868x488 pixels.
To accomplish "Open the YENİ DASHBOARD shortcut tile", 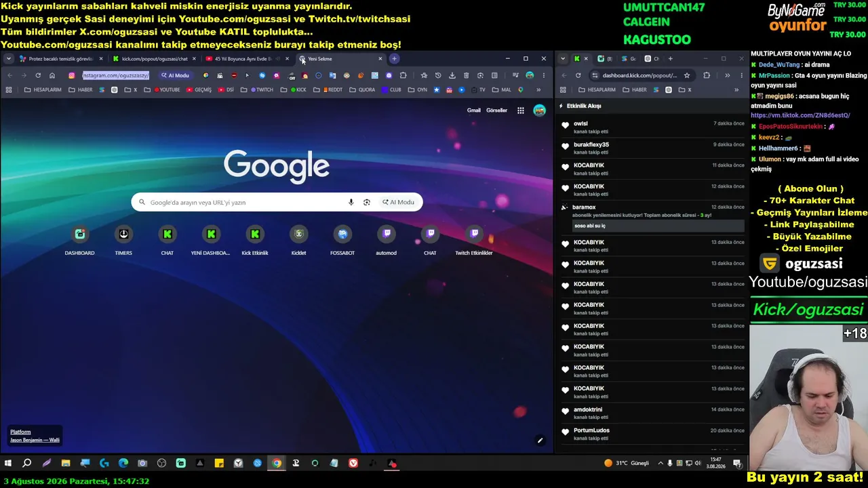I will 211,241.
